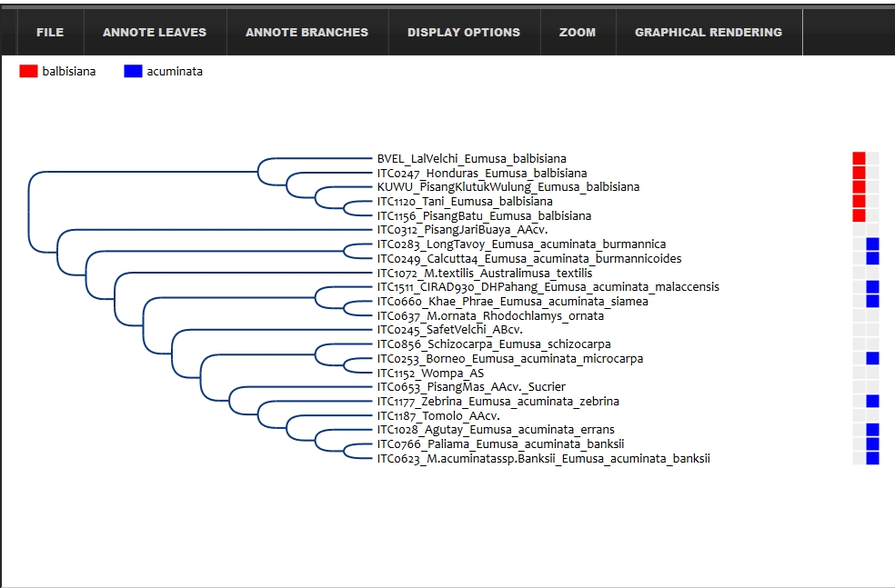895x588 pixels.
Task: Select leaf ITC1120_Tani_Eumusa_balbisiana
Action: (465, 202)
